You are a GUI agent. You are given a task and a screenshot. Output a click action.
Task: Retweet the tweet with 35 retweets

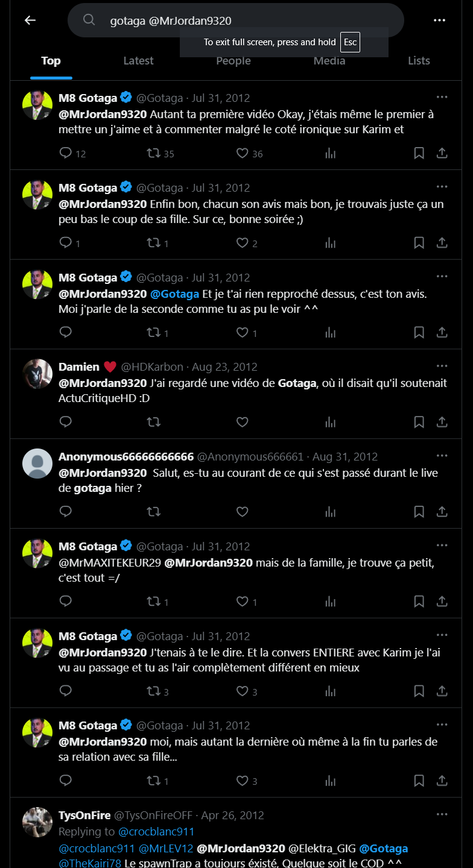tap(154, 153)
